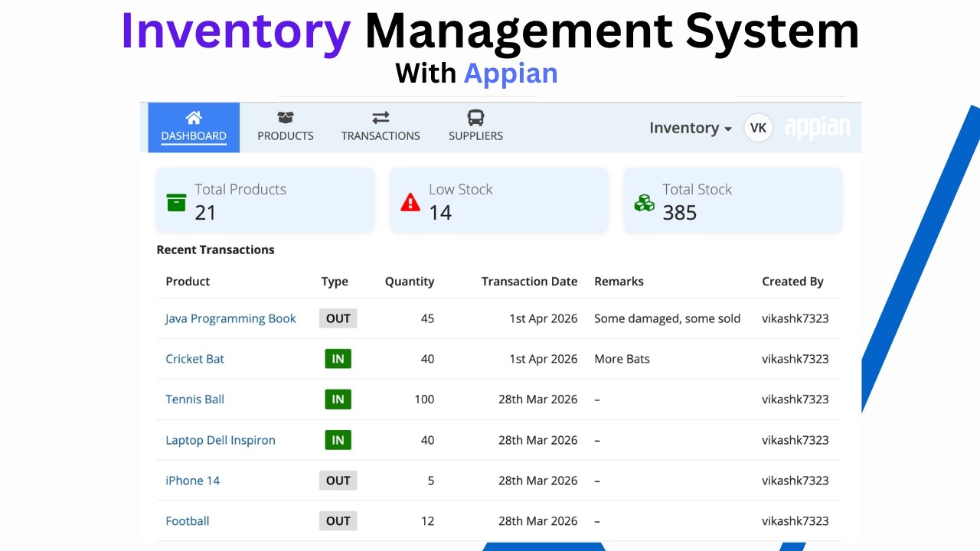Screen dimensions: 980x551
Task: Click the Low Stock card
Action: (499, 201)
